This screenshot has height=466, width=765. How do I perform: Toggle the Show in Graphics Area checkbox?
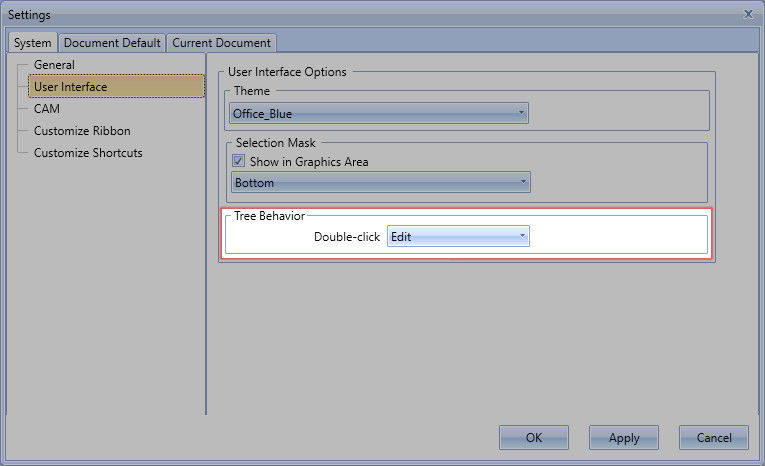click(238, 162)
